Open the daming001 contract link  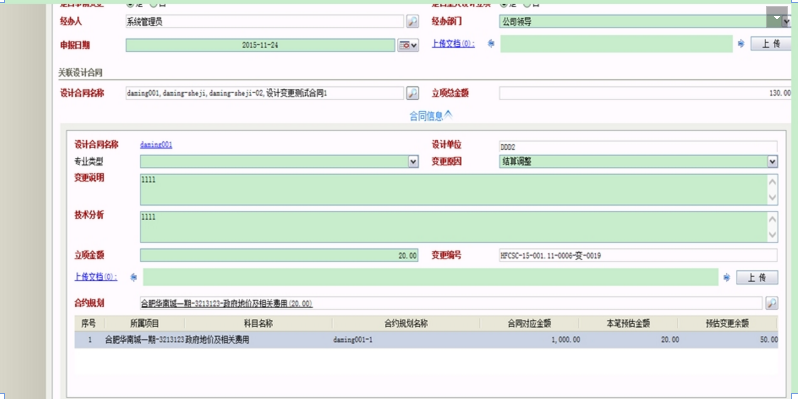156,145
